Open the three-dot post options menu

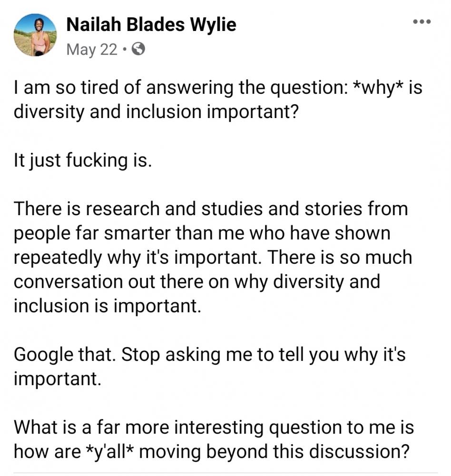[422, 21]
